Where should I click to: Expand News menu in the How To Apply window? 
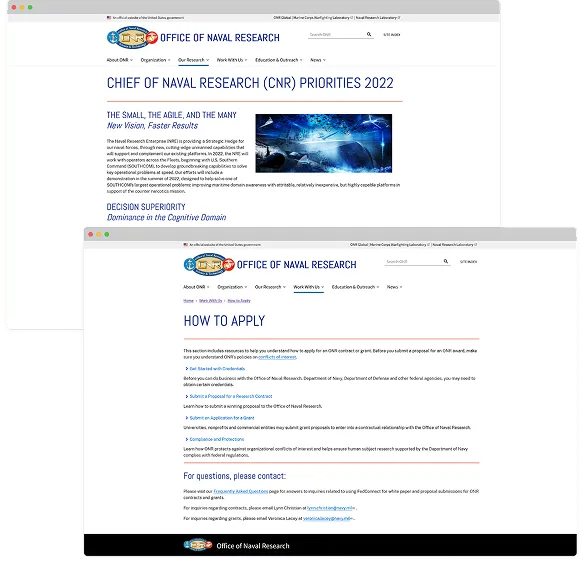pos(394,287)
